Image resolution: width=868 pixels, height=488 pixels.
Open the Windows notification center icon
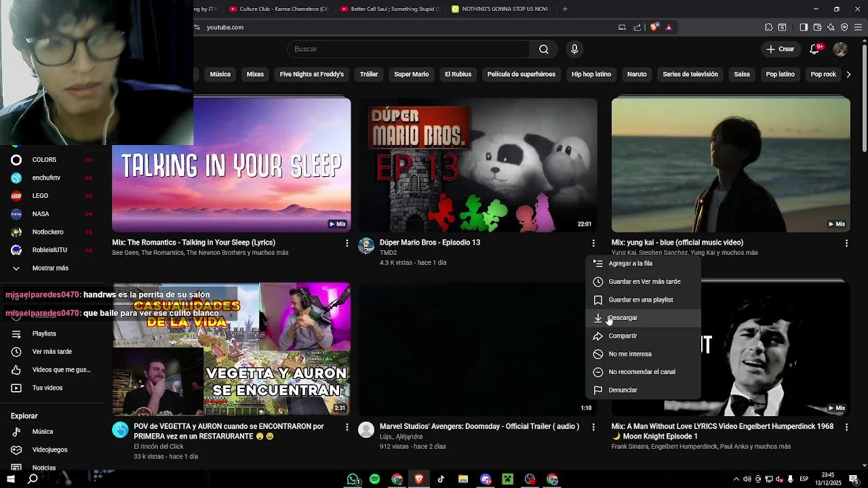coord(854,479)
